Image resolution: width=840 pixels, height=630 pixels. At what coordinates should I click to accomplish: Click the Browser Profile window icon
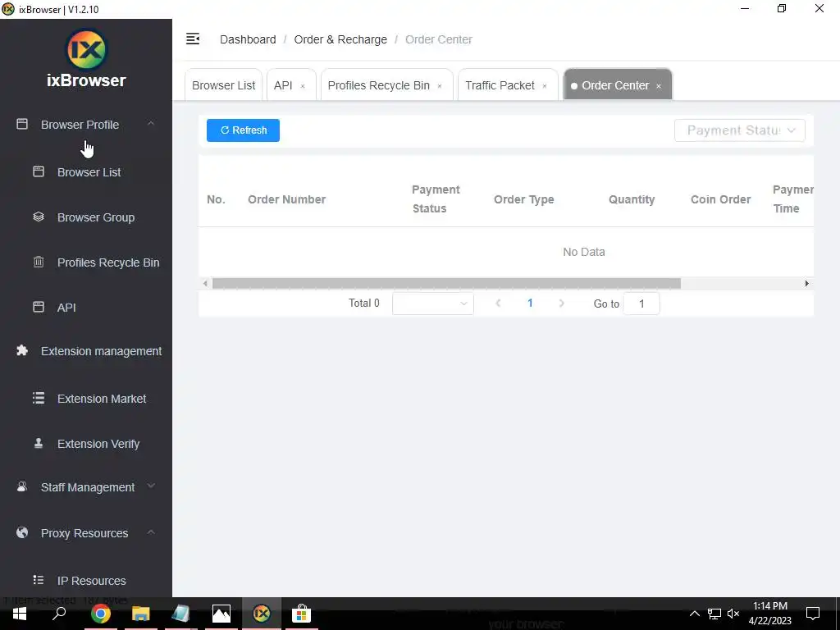pyautogui.click(x=22, y=125)
